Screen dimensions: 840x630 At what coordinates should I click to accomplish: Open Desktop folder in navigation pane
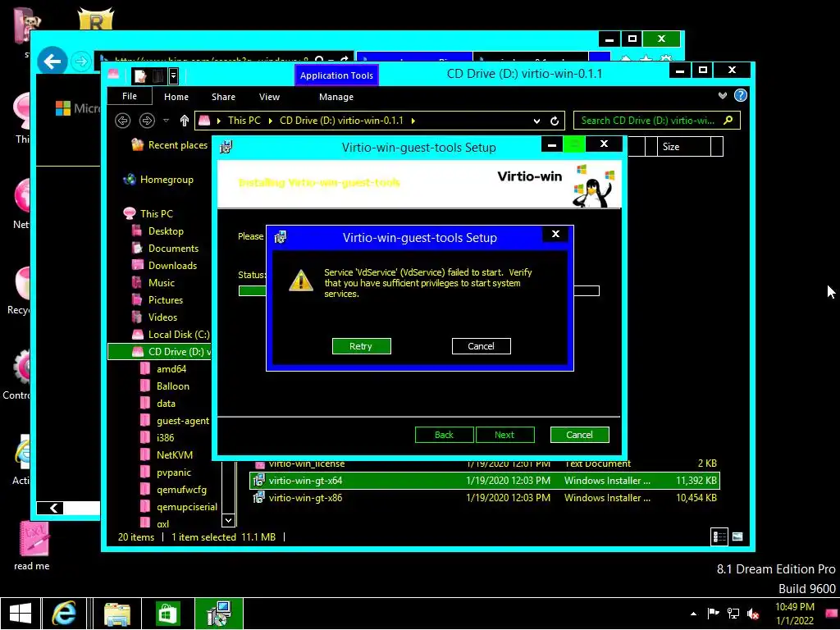[157, 231]
